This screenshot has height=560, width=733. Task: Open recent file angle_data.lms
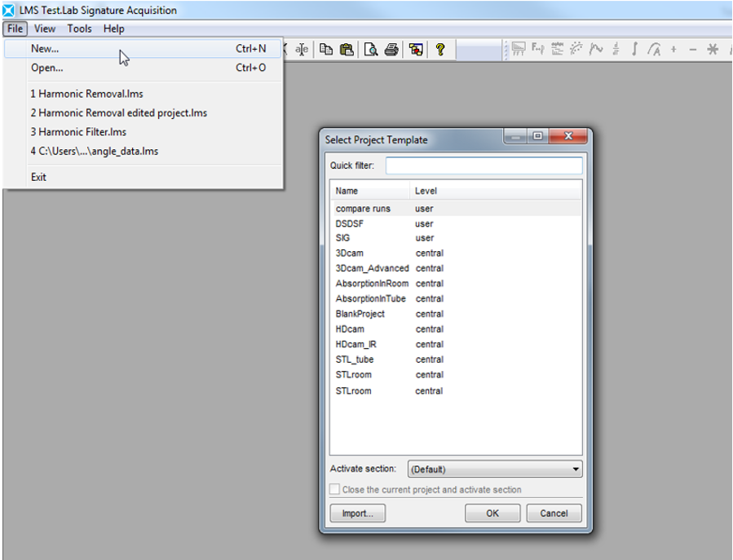[x=143, y=151]
